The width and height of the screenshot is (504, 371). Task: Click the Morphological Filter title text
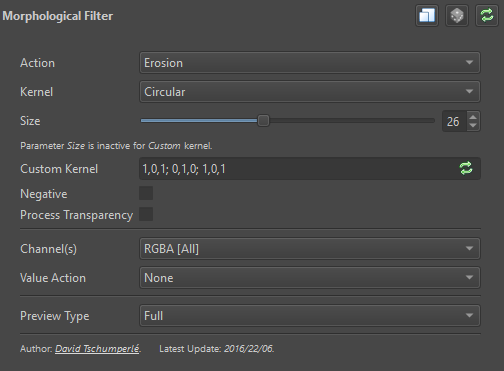58,16
